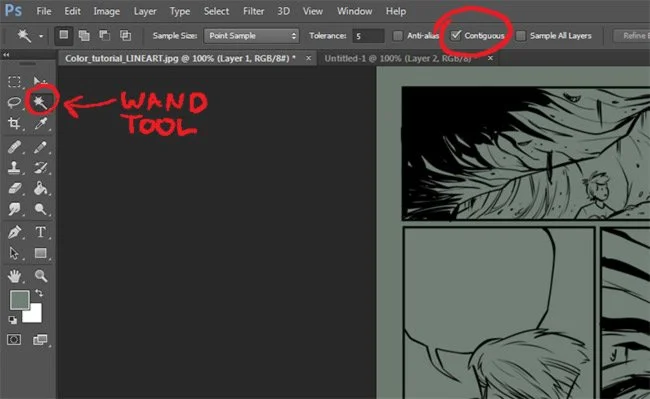Choose New Selection mode
650x399 pixels.
(x=63, y=36)
